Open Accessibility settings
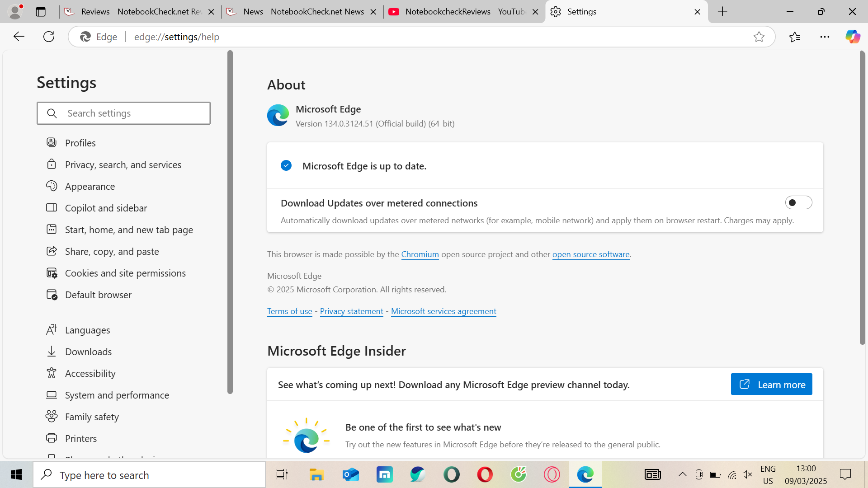Image resolution: width=868 pixels, height=488 pixels. 90,373
